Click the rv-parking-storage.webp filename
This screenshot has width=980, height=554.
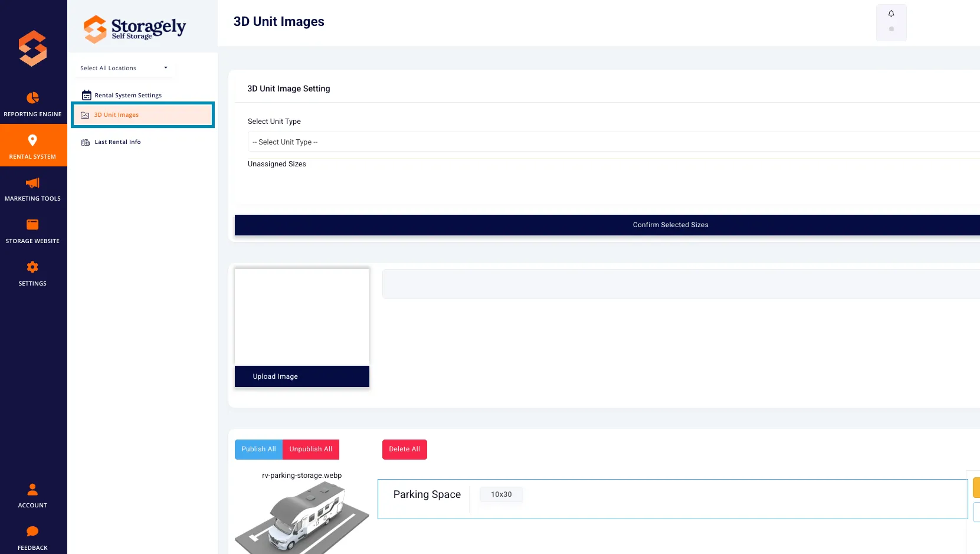(x=302, y=476)
